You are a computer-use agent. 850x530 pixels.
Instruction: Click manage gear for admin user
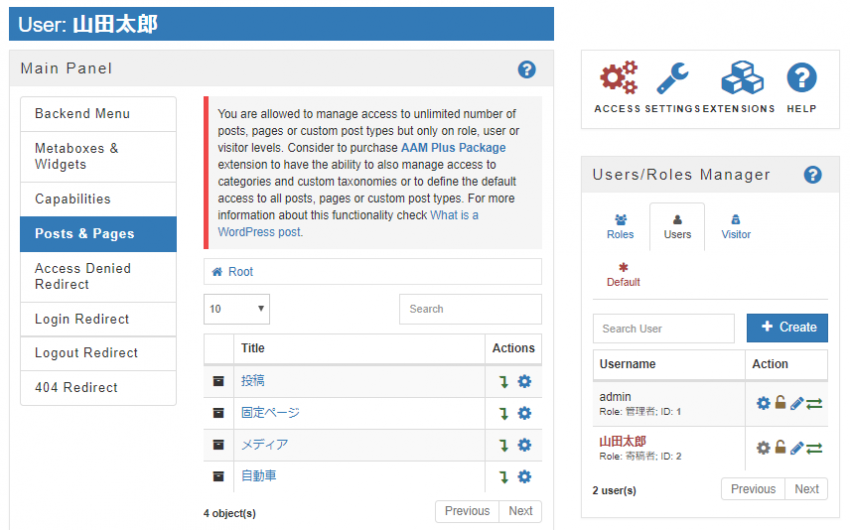(763, 403)
